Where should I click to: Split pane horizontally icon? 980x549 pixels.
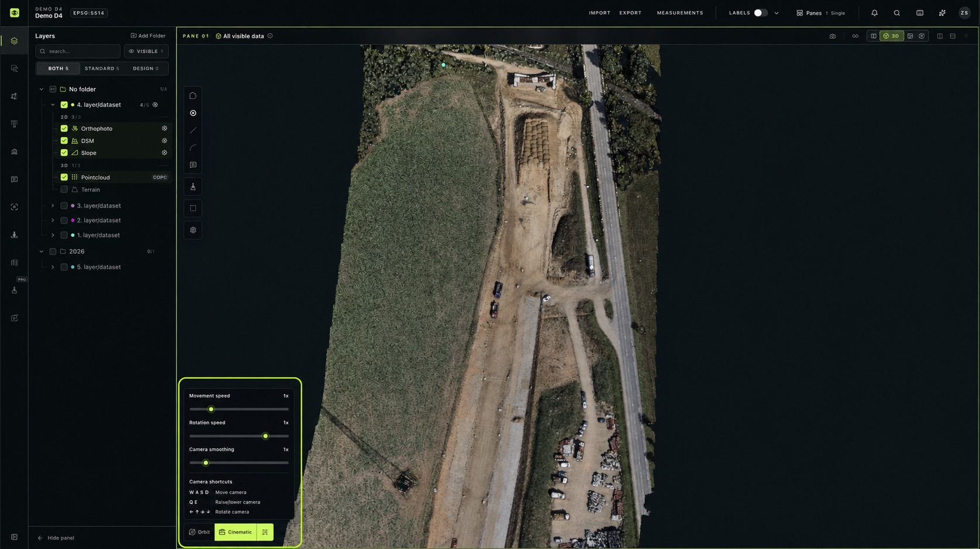click(953, 36)
